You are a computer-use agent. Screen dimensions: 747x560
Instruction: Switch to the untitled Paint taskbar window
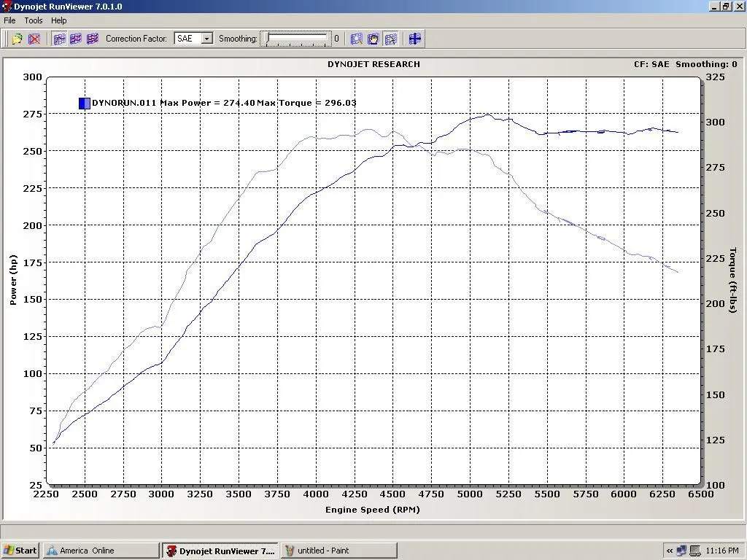pos(338,550)
